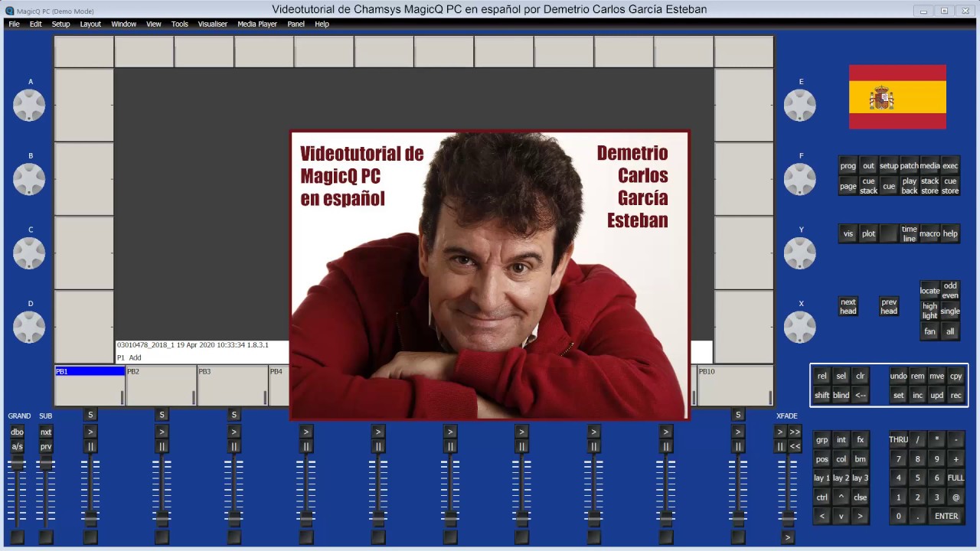
Task: Click the undo button
Action: (899, 377)
